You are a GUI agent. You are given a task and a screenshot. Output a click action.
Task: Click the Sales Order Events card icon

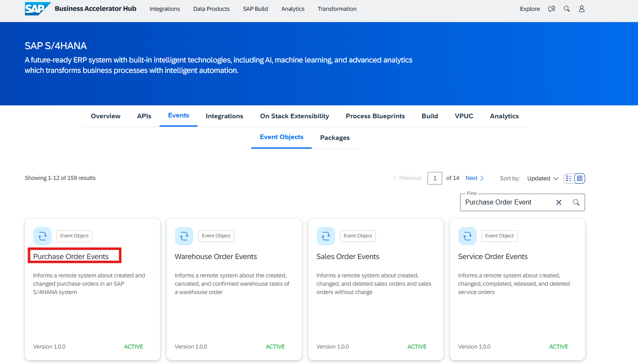pyautogui.click(x=326, y=236)
